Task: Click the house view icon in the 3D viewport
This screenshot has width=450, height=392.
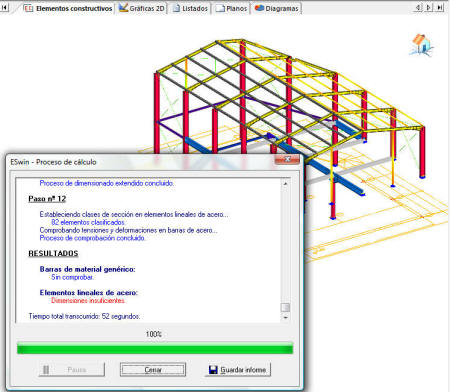Action: (421, 44)
